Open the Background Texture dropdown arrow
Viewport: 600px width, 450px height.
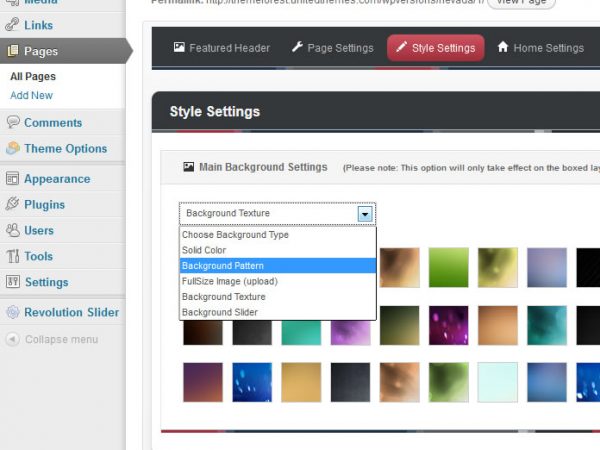[x=365, y=213]
